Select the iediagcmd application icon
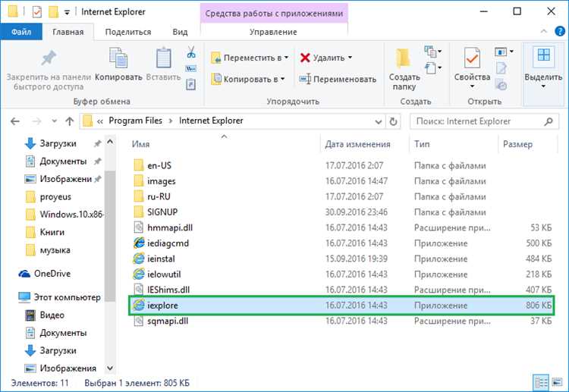The width and height of the screenshot is (569, 392). [139, 243]
